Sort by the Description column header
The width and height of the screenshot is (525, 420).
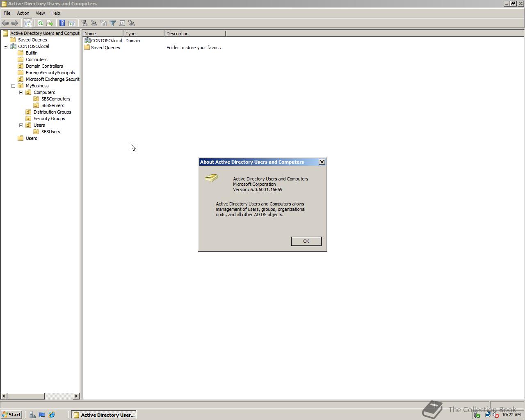click(195, 34)
